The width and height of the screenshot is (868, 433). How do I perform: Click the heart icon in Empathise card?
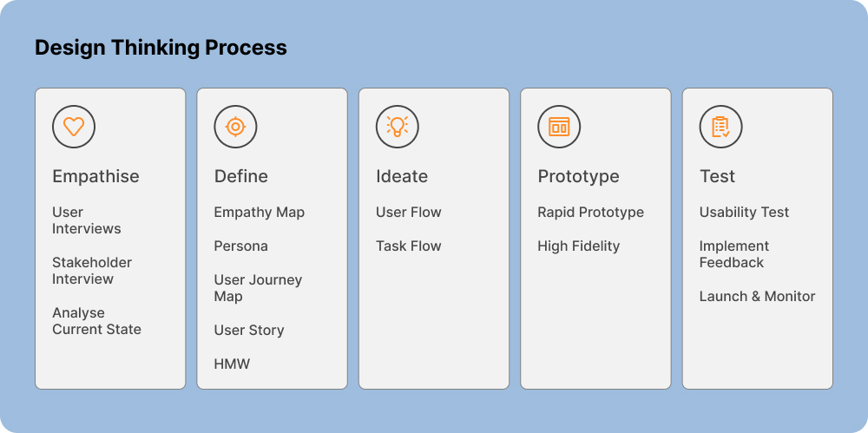(x=74, y=127)
